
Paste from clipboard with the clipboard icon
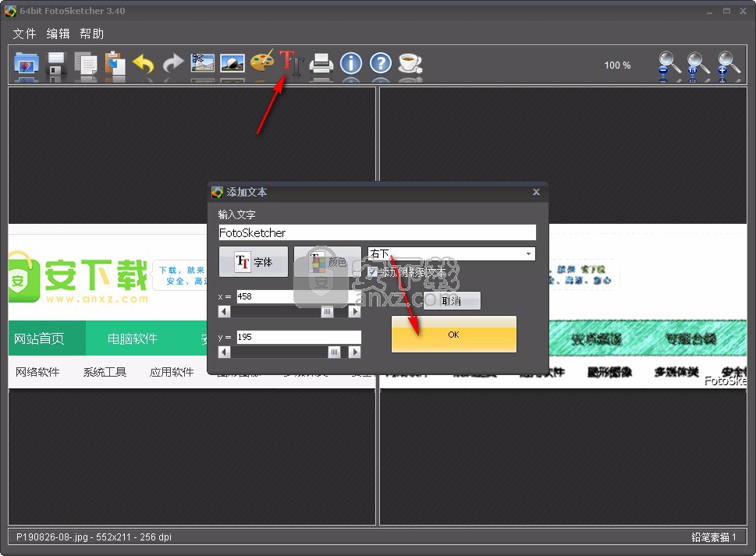coord(115,64)
